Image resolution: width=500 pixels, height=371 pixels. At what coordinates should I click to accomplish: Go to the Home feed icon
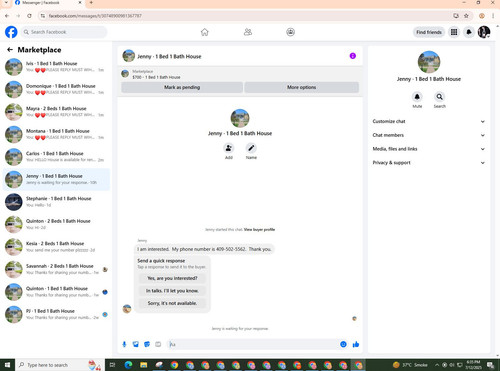tap(205, 32)
